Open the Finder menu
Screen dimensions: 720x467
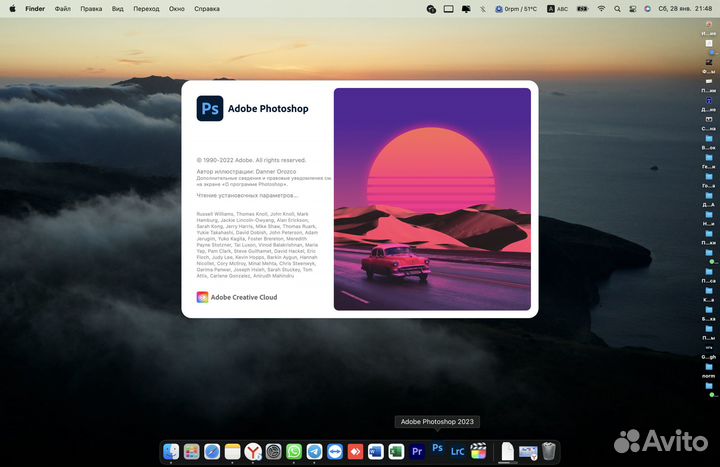click(x=35, y=9)
